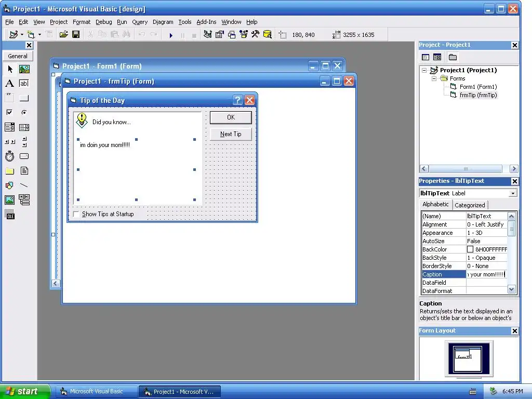Select the vertical scrollbar control tool

[x=24, y=142]
